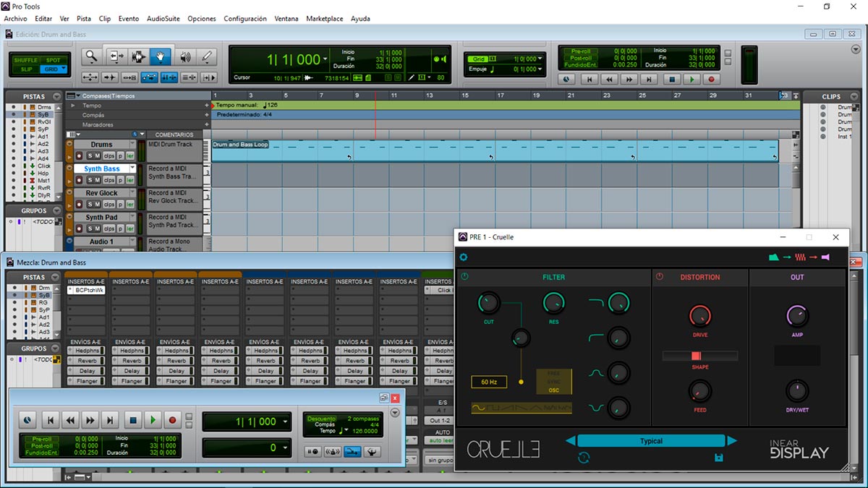Viewport: 868px width, 488px height.
Task: Open the Ayuda menu
Action: tap(361, 18)
